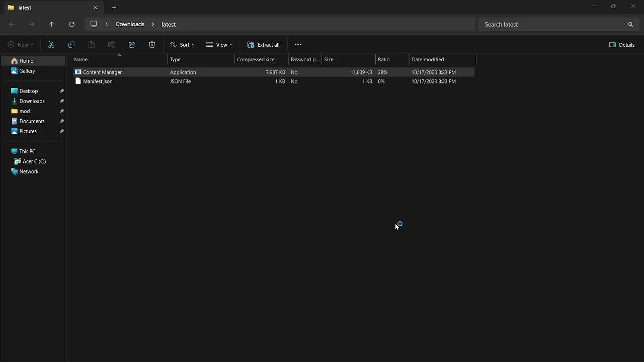Click the JSON File type cell

[180, 81]
